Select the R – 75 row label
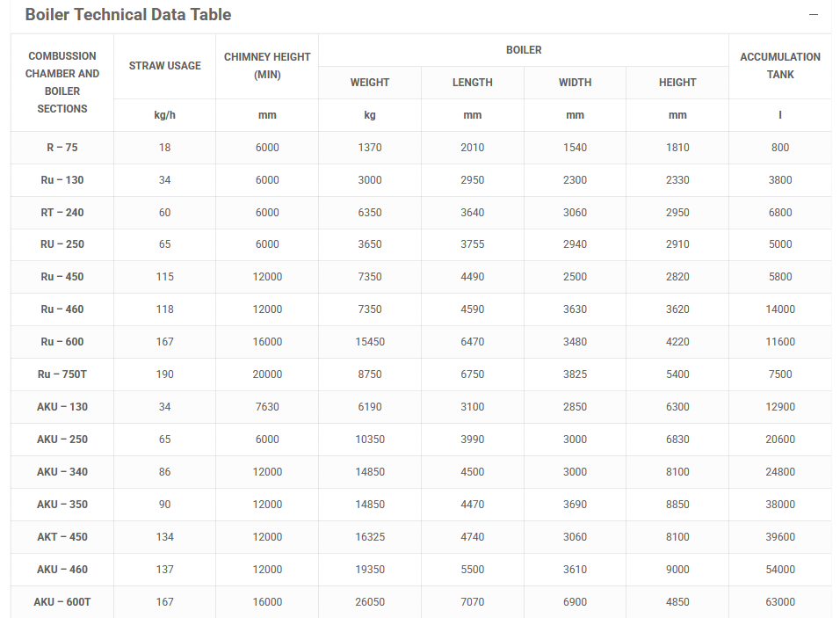This screenshot has height=618, width=840. tap(62, 148)
